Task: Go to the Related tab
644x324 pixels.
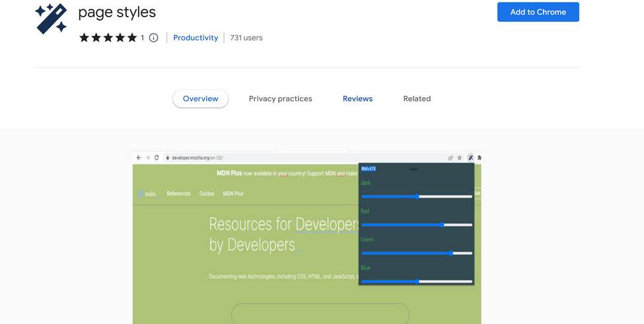Action: point(417,99)
